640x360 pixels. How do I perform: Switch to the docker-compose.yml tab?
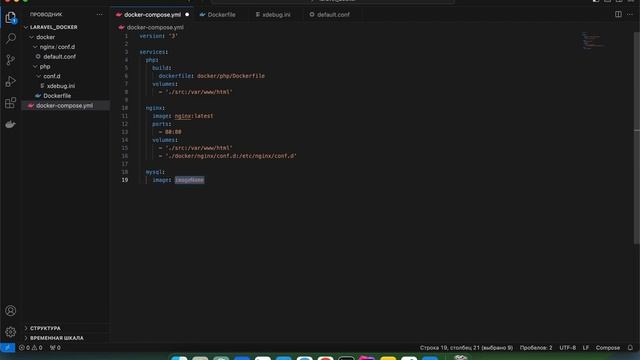pyautogui.click(x=152, y=15)
